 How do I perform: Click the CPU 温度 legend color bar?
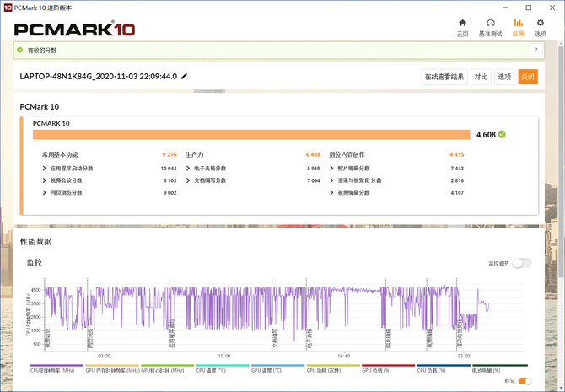point(222,366)
